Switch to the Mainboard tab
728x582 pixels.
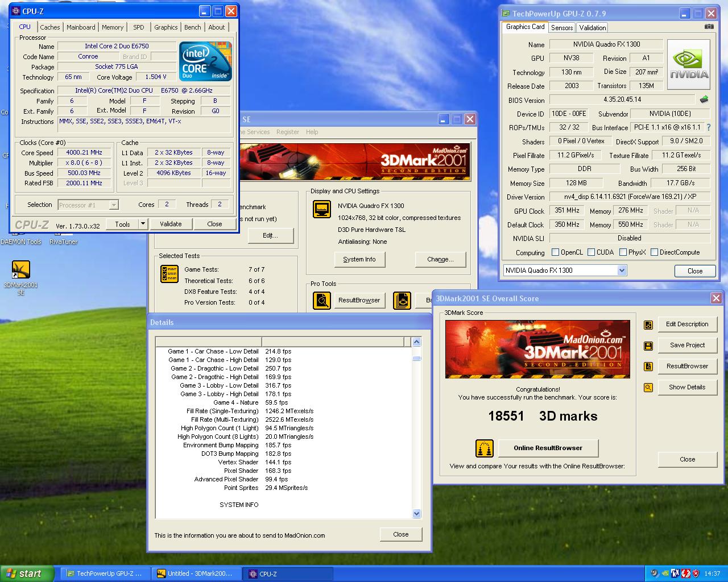click(81, 27)
